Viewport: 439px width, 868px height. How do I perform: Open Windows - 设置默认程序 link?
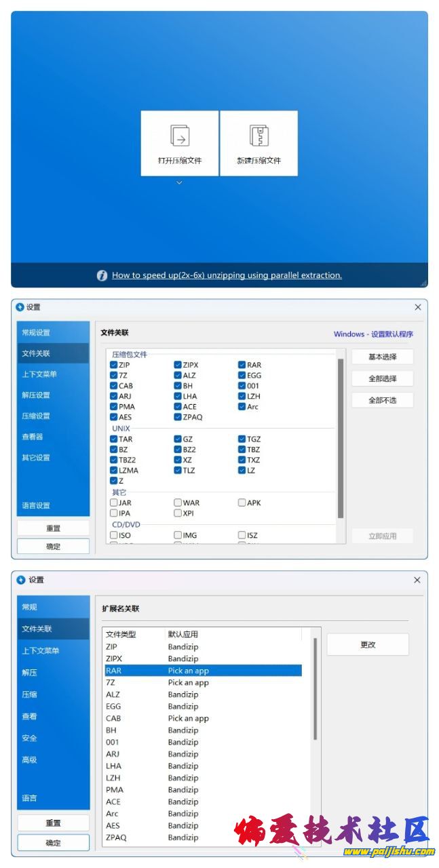tap(373, 334)
